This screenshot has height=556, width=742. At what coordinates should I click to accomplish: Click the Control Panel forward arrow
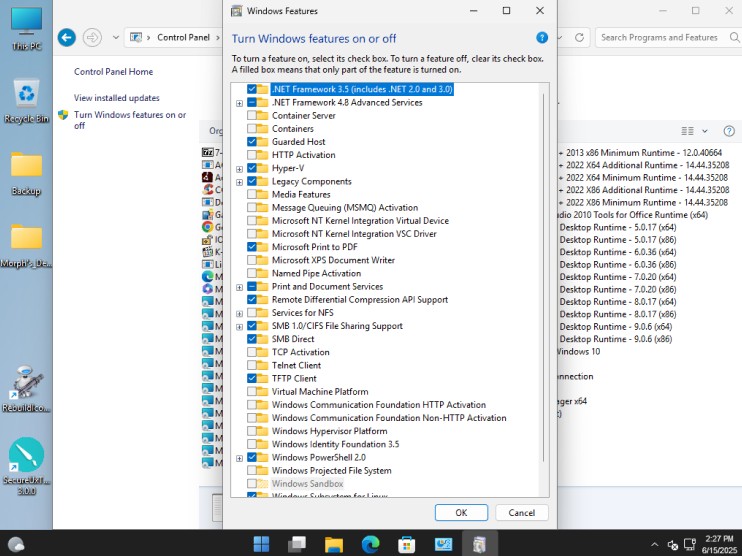pos(92,37)
